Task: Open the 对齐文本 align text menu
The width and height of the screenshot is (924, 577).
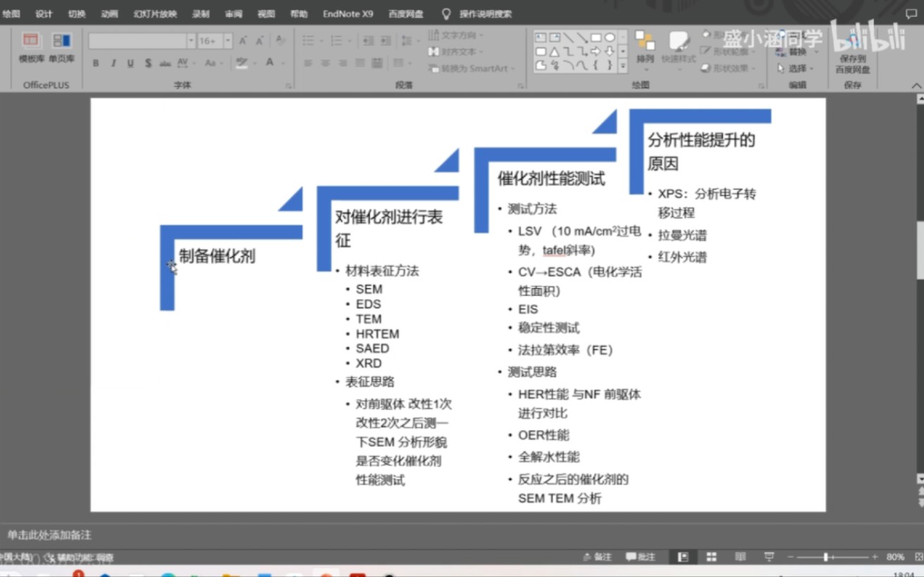Action: (456, 51)
